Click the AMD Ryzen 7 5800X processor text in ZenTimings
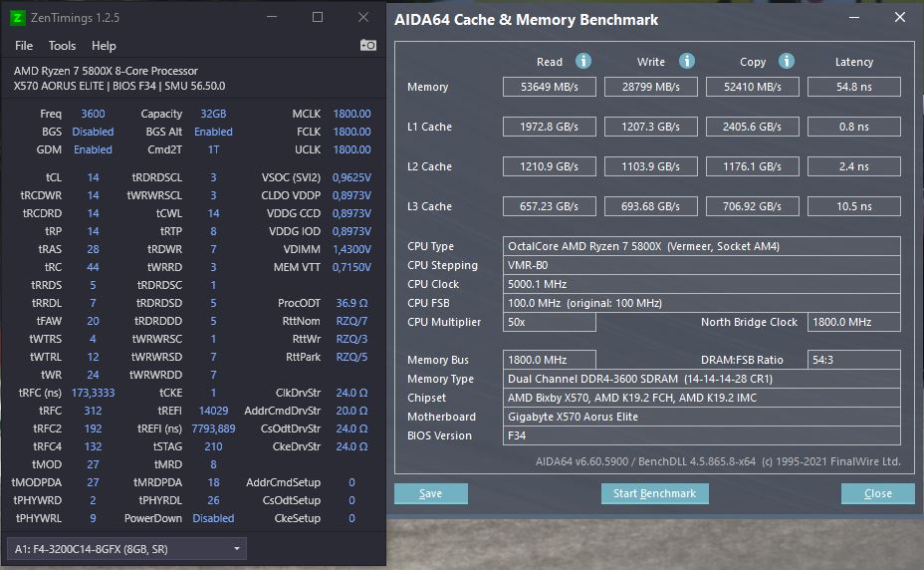 (x=106, y=70)
